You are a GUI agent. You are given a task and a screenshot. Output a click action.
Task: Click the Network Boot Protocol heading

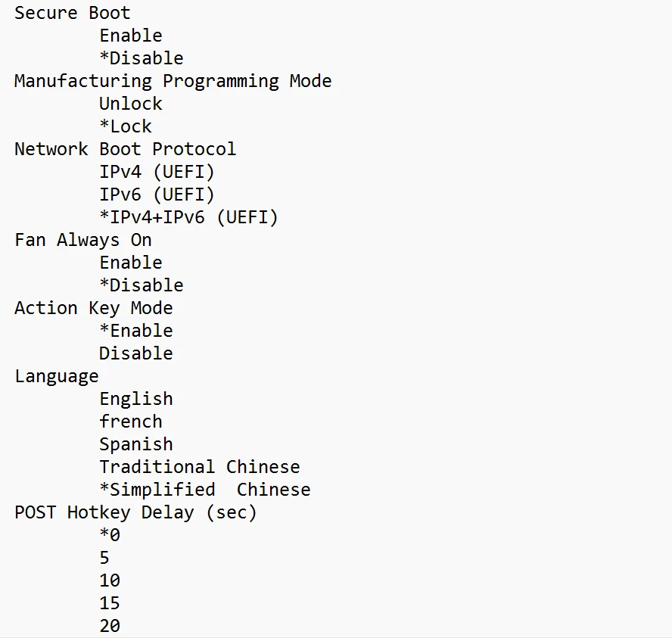click(x=125, y=149)
